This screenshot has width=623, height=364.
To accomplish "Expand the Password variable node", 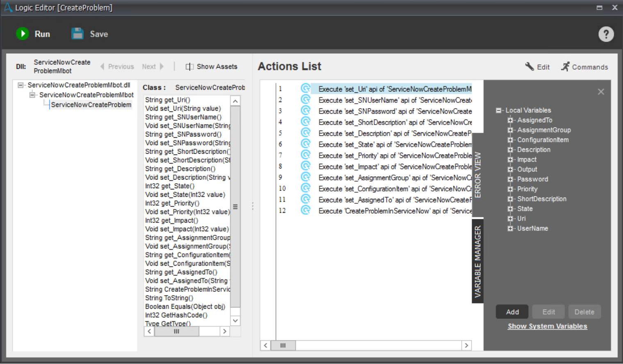I will [510, 179].
